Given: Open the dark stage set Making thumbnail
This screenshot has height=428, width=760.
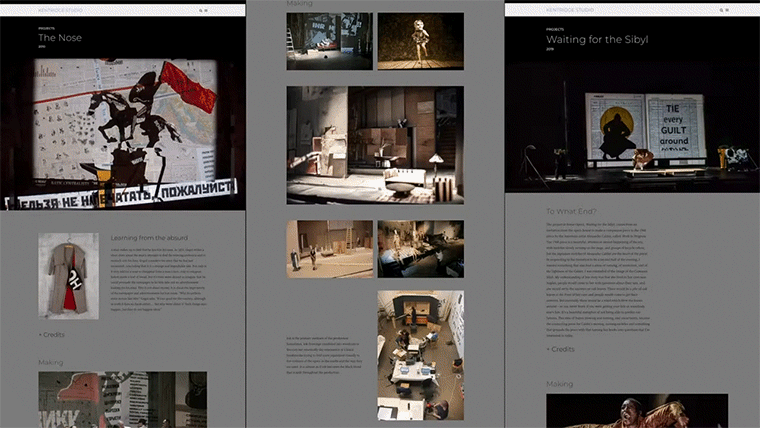Looking at the screenshot, I should 329,41.
